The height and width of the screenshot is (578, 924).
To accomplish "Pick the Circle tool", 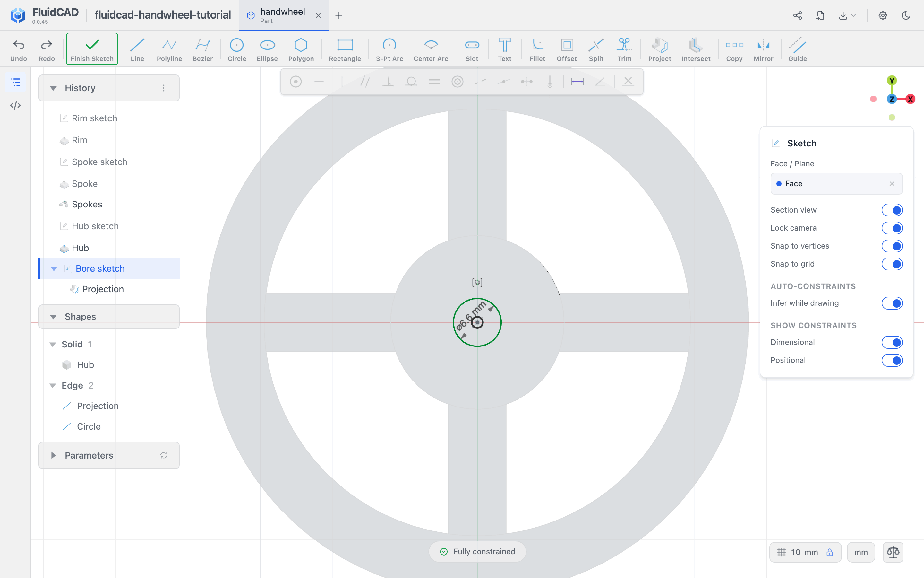I will click(237, 50).
